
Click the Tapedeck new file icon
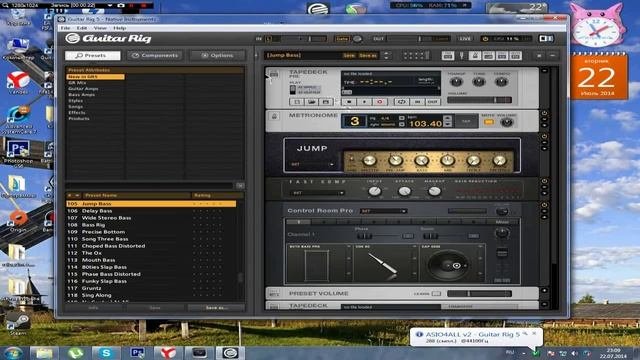(297, 102)
